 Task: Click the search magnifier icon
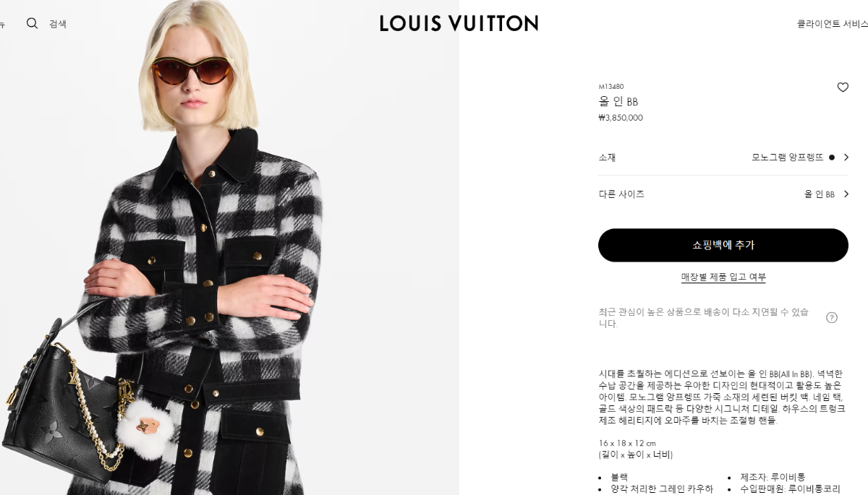[32, 23]
